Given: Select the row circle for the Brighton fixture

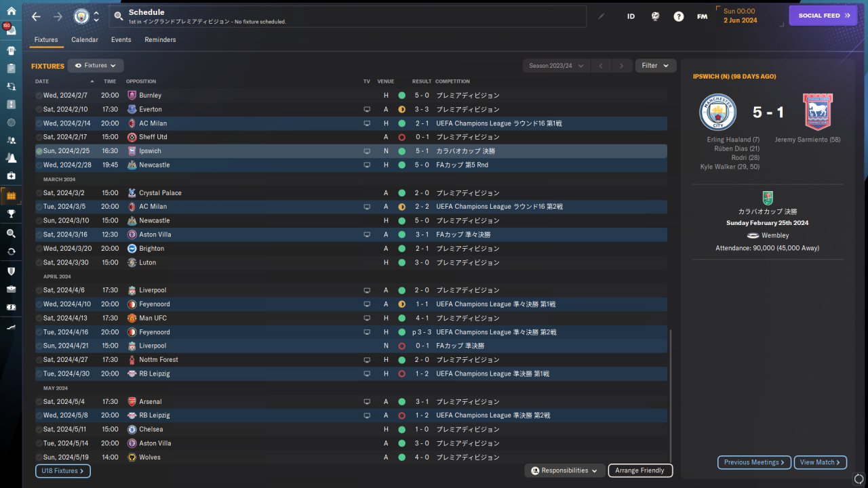Looking at the screenshot, I should [39, 249].
